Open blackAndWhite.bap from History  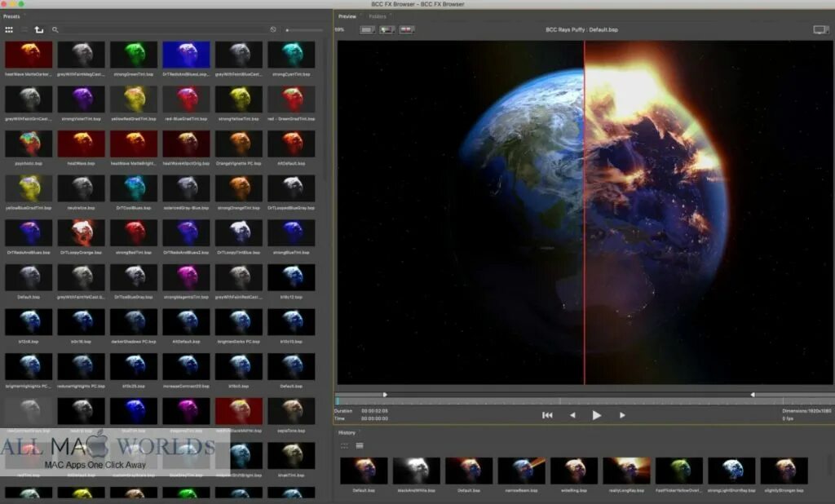417,471
